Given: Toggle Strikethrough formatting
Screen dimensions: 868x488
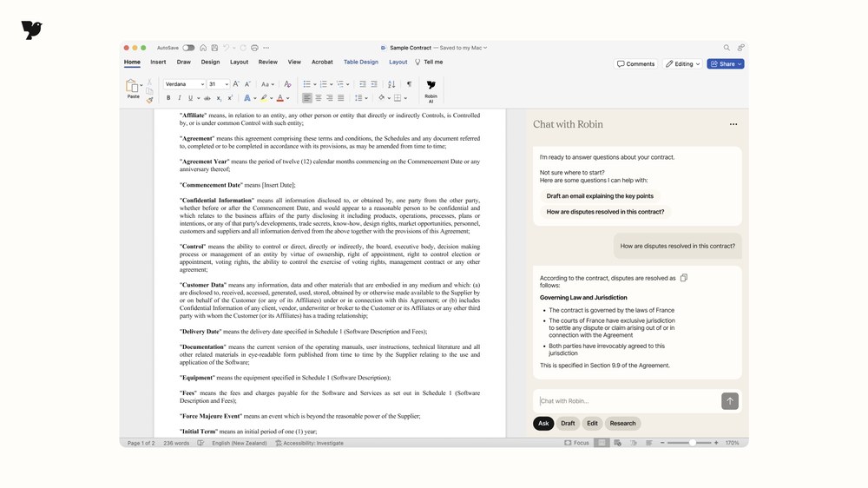Looking at the screenshot, I should click(207, 98).
